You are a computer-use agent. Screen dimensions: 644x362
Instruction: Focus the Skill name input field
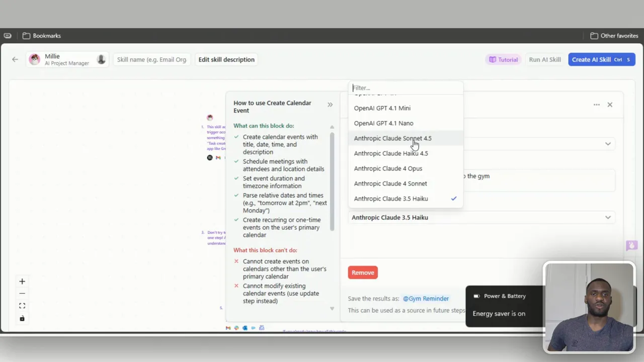[x=152, y=59]
